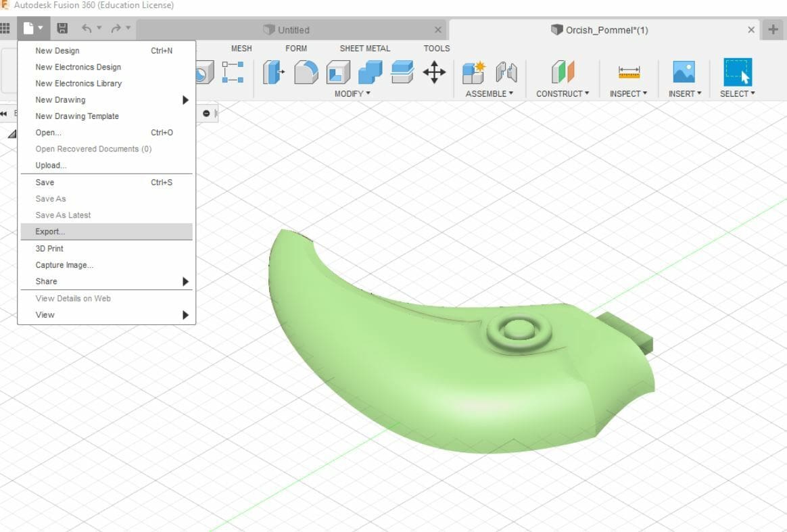Viewport: 787px width, 532px height.
Task: Expand the CONSTRUCT dropdown
Action: click(x=563, y=94)
